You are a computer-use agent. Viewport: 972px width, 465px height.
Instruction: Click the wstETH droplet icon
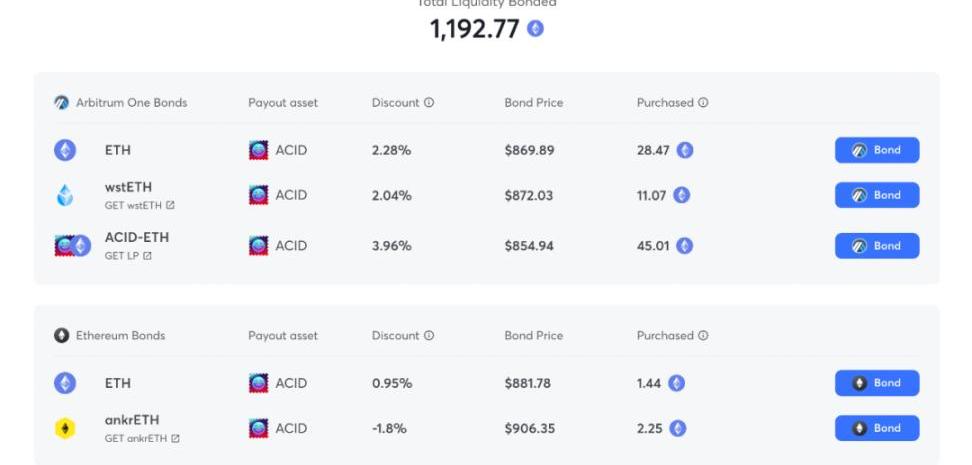click(x=65, y=196)
